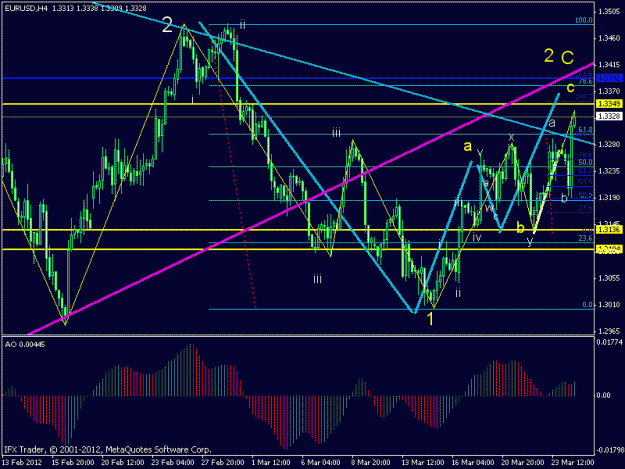Click the 0.00 AO zero level label
The image size is (625, 469).
coord(603,395)
